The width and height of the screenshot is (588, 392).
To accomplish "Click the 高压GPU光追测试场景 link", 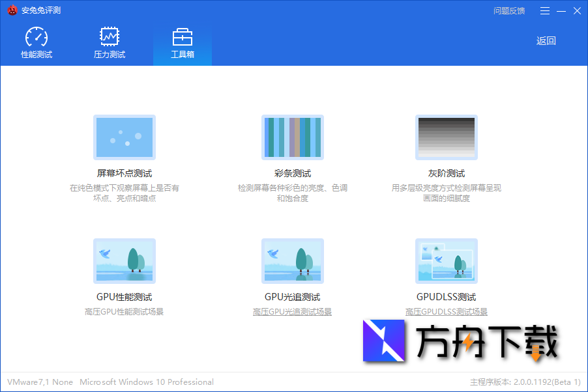I will [292, 311].
